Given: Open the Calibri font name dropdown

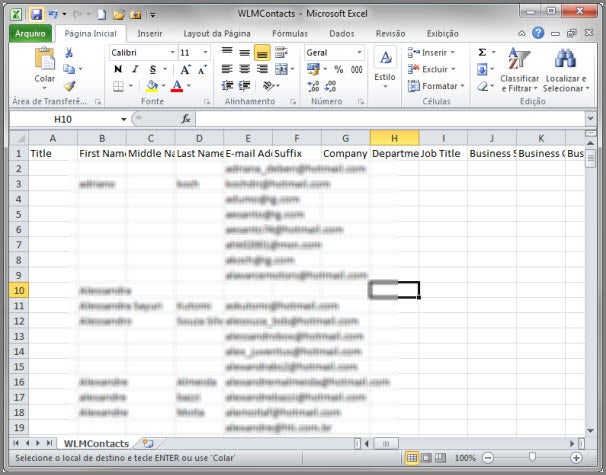Looking at the screenshot, I should pos(171,52).
